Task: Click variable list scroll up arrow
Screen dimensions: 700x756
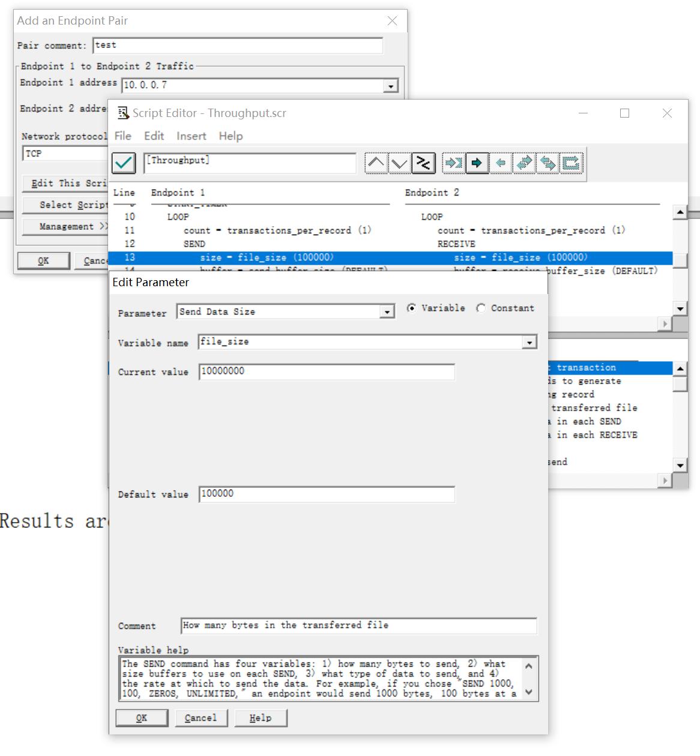Action: (x=680, y=368)
